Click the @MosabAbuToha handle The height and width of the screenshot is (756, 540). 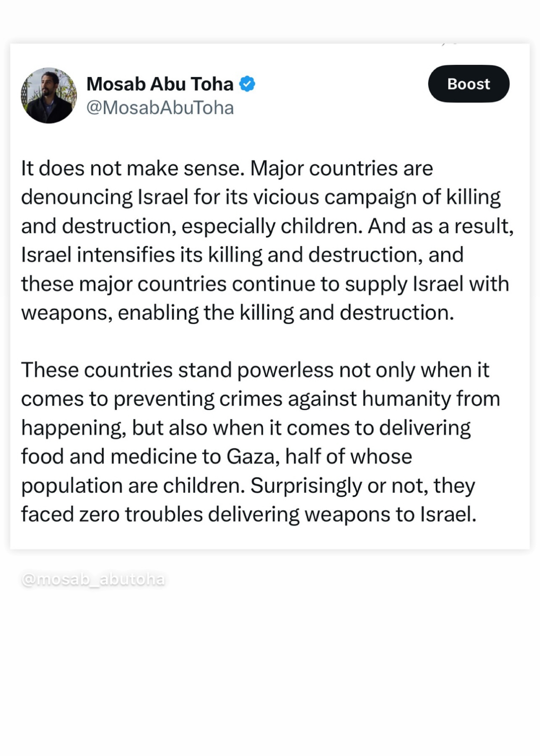[x=159, y=108]
